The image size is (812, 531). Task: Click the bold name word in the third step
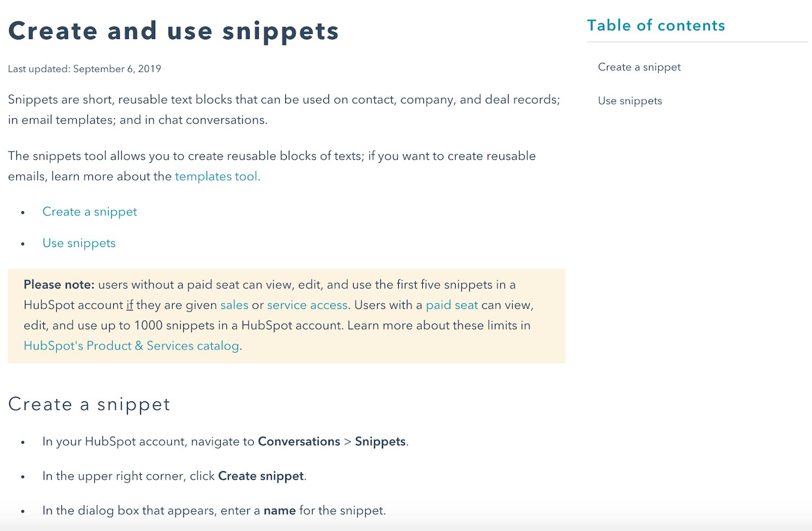[279, 511]
